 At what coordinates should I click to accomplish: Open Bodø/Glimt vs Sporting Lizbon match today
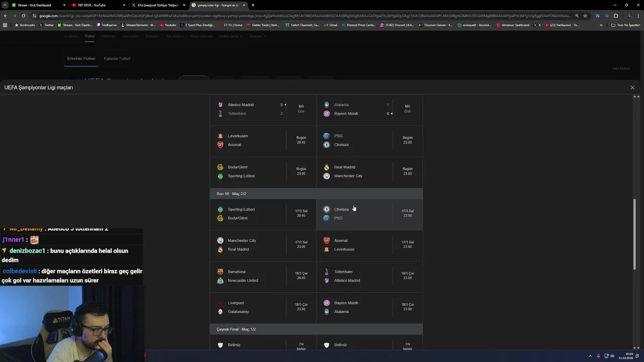coord(263,171)
